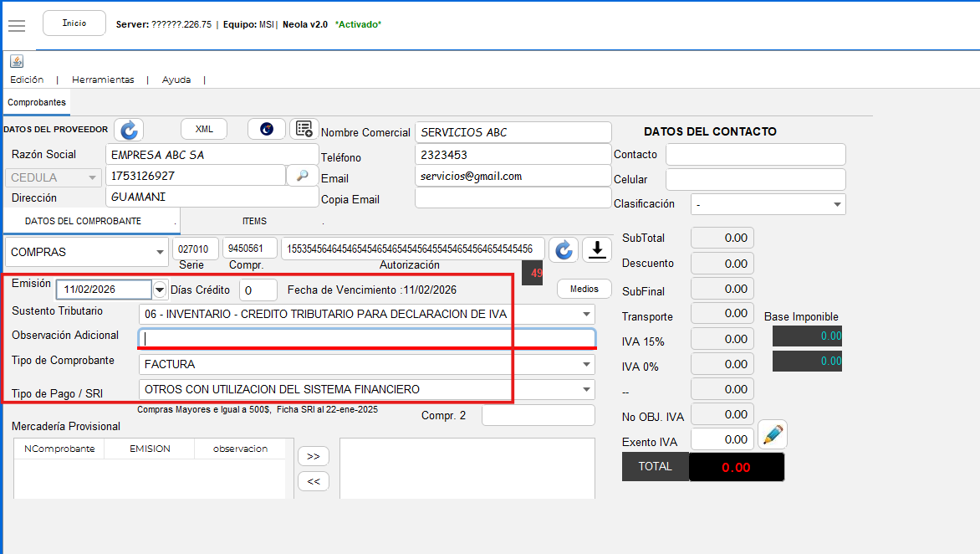Expand the Tipo de Pago / SRI dropdown
This screenshot has width=980, height=554.
point(585,390)
